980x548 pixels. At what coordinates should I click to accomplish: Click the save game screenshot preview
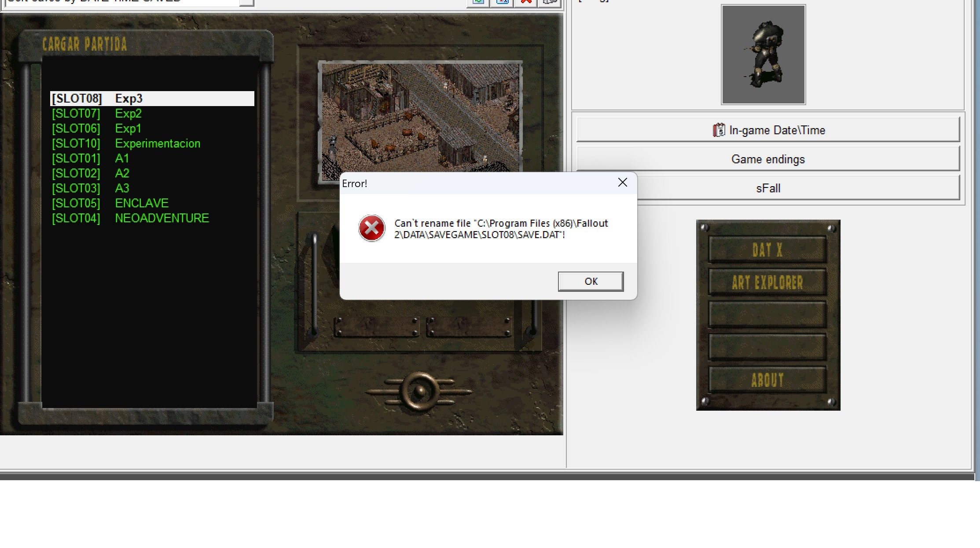(x=421, y=118)
